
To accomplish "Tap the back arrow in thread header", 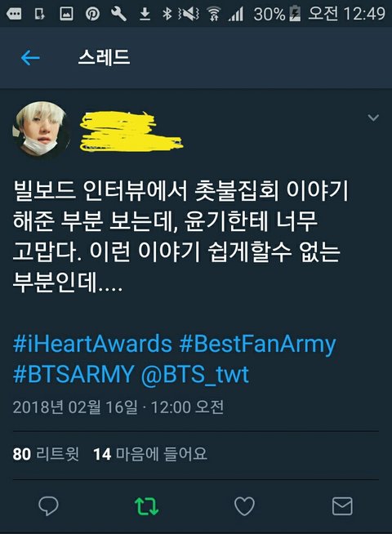I will coord(30,58).
